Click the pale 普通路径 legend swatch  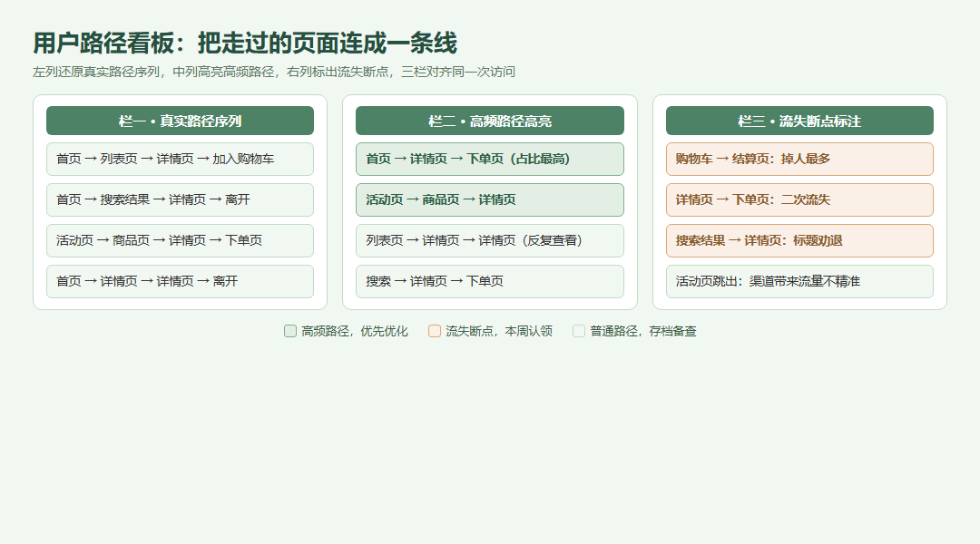tap(579, 331)
